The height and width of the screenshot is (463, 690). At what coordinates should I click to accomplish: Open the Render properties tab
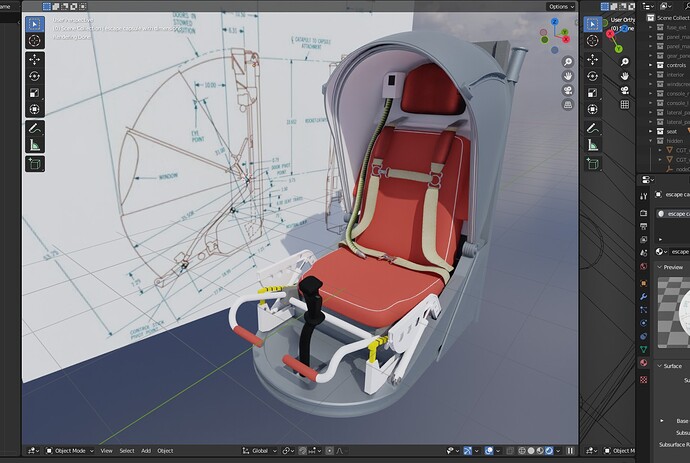(x=643, y=213)
